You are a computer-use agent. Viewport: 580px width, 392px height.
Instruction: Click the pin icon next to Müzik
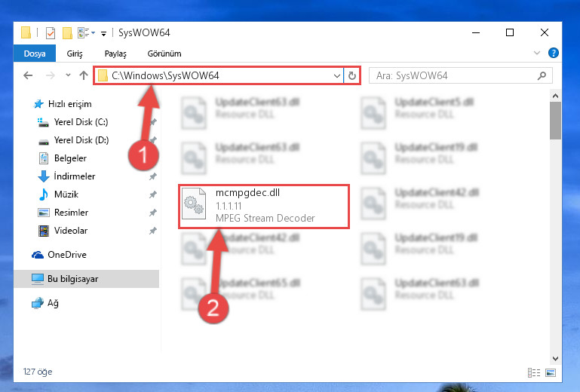tap(153, 194)
